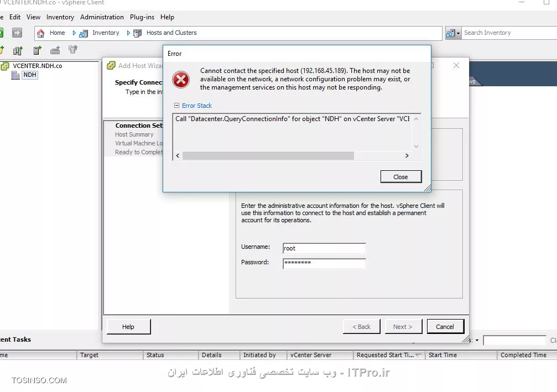This screenshot has width=557, height=392.
Task: Collapse the Error Stack section
Action: [x=176, y=106]
